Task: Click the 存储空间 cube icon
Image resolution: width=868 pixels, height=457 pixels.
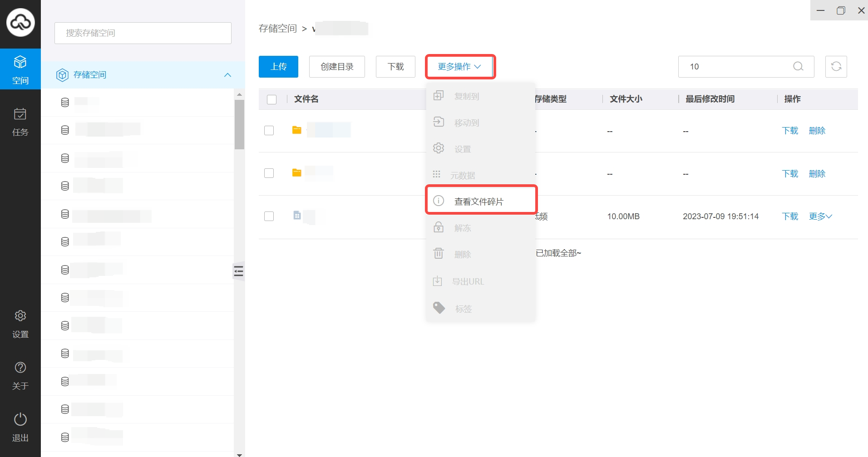Action: [62, 75]
